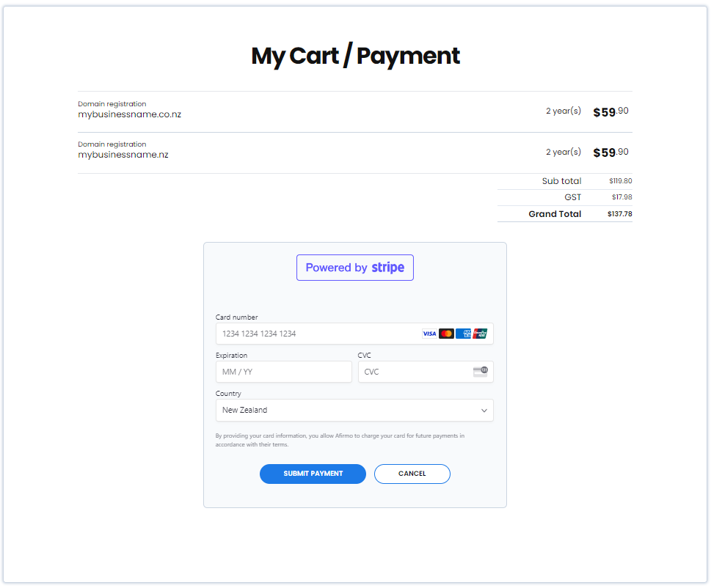Image resolution: width=711 pixels, height=588 pixels.
Task: Click the Grand Total amount $137.78
Action: pos(619,214)
